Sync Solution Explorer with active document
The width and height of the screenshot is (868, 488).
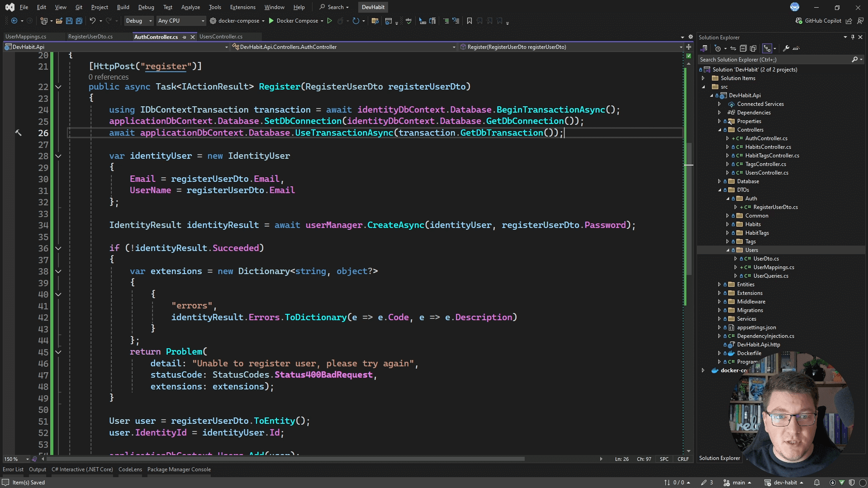pos(733,48)
